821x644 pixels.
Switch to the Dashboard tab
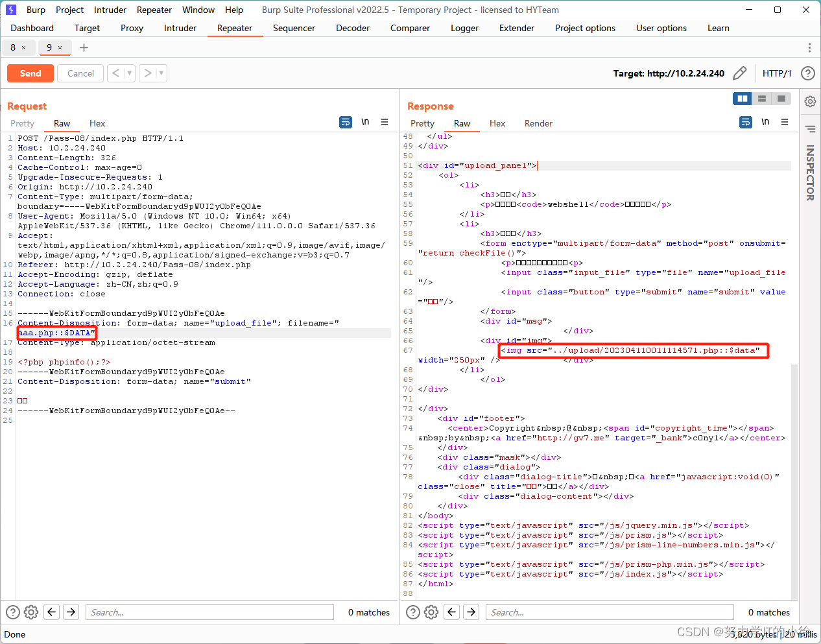tap(32, 28)
